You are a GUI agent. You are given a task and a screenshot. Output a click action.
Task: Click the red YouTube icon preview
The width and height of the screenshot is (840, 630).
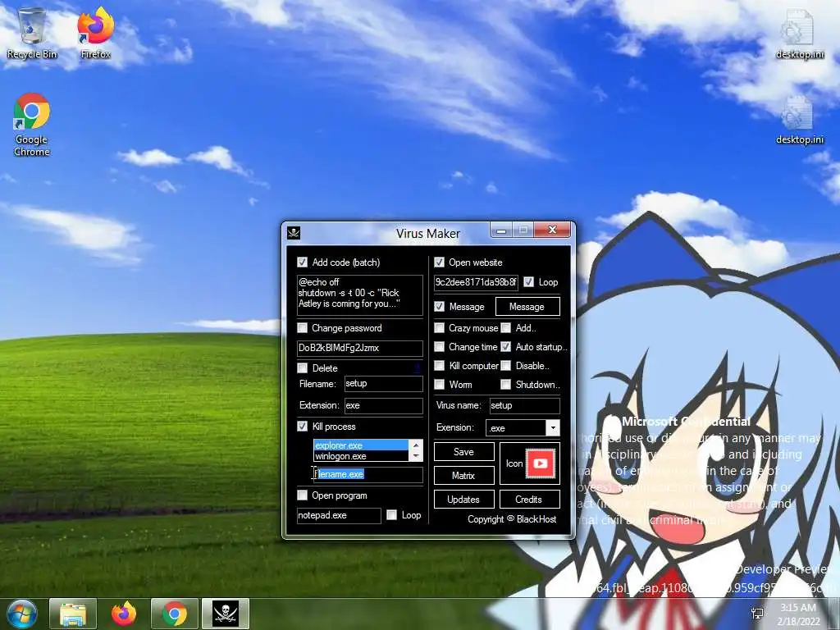coord(541,463)
